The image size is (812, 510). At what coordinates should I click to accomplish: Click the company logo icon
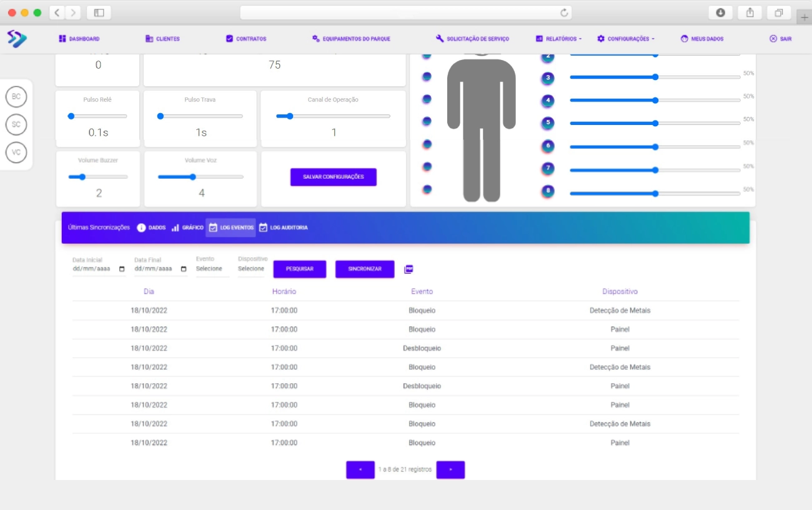click(x=17, y=39)
